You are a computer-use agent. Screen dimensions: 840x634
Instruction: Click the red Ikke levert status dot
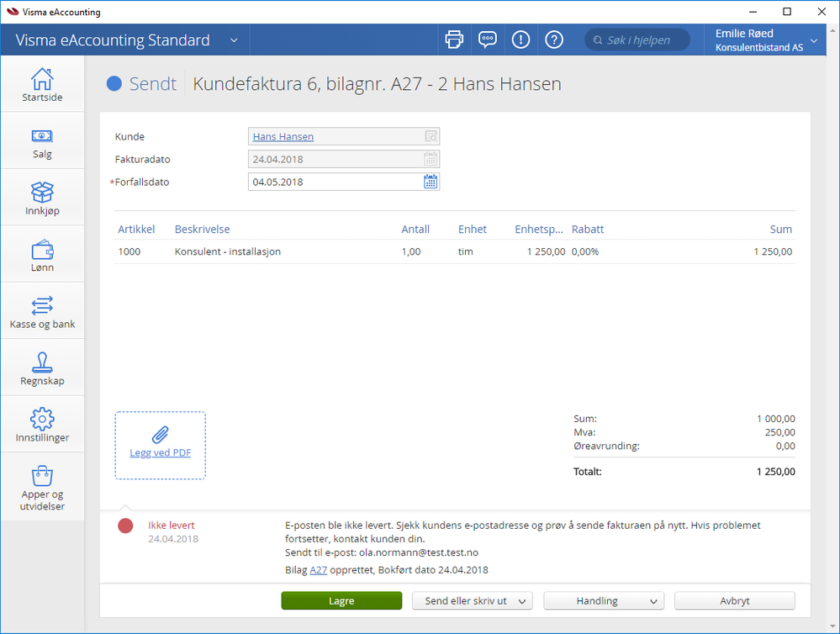(125, 526)
